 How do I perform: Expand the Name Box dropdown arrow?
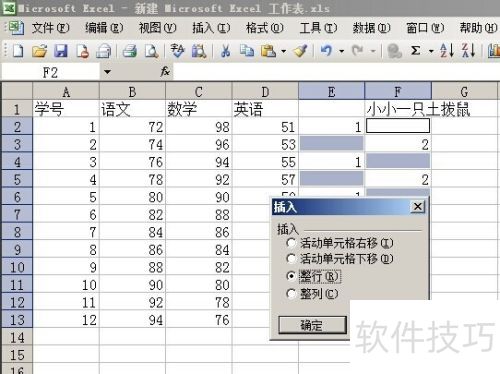click(107, 72)
